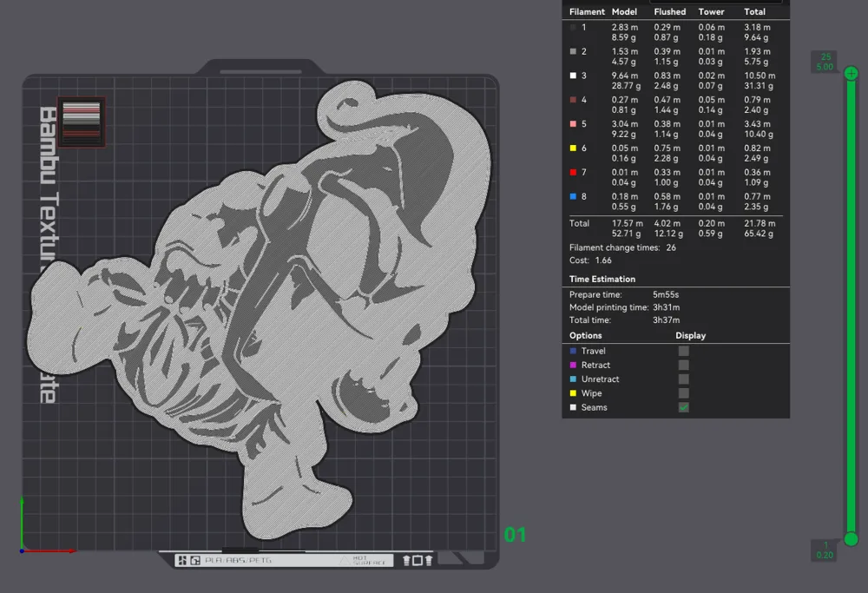Disable the Seams display checkbox
Screen dimensions: 868x593
[683, 406]
